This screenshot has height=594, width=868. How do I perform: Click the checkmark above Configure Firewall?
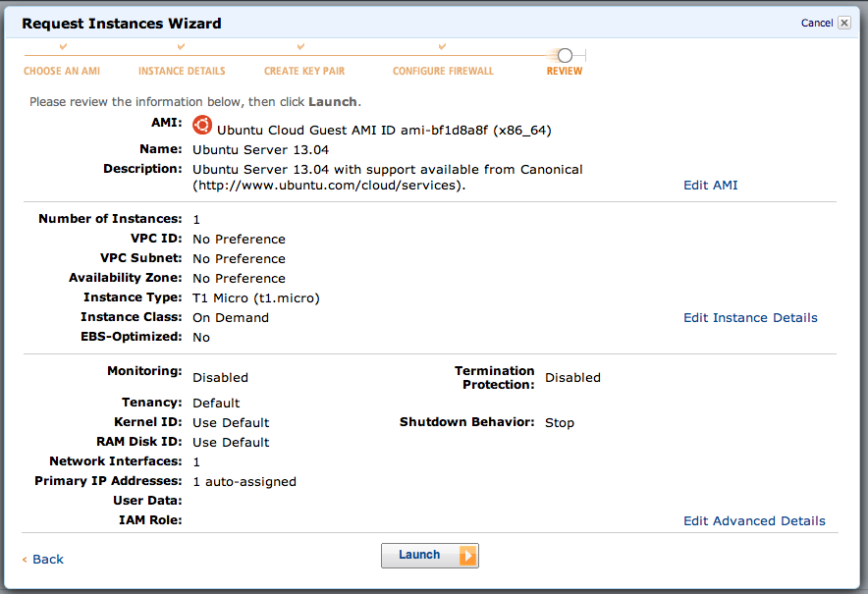point(442,46)
